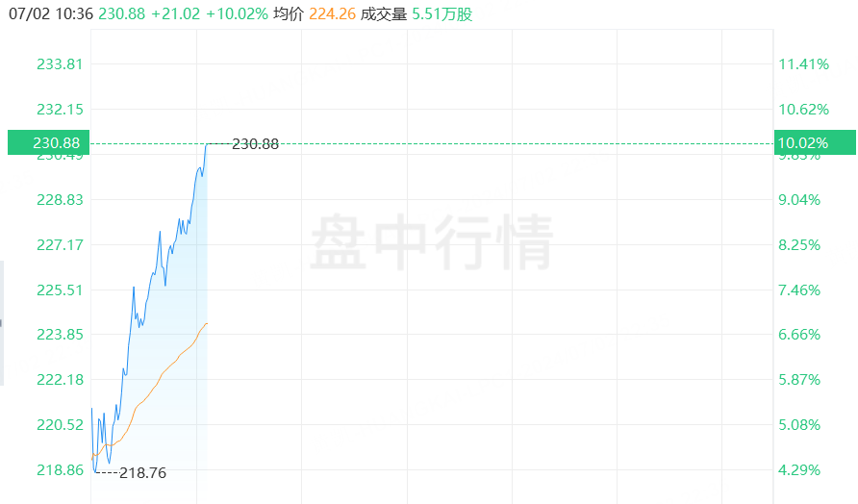Click the 均价 224.26 average price label

(x=315, y=13)
